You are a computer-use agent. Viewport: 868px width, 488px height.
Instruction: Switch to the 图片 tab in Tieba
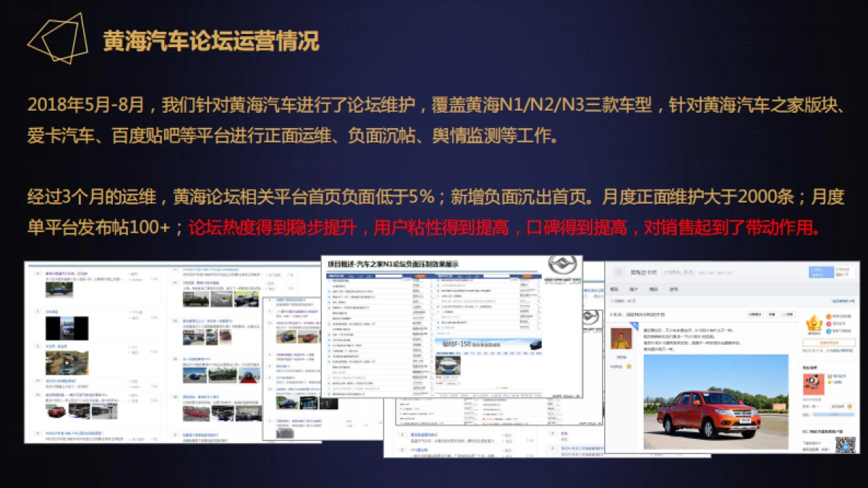point(634,289)
